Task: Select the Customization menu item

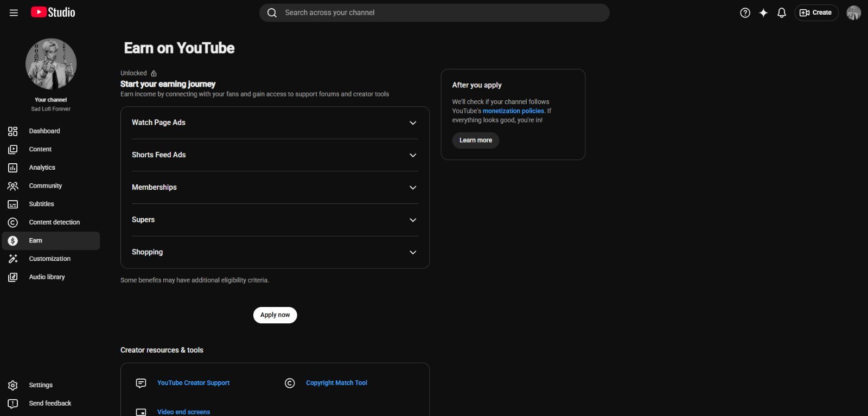Action: point(49,259)
